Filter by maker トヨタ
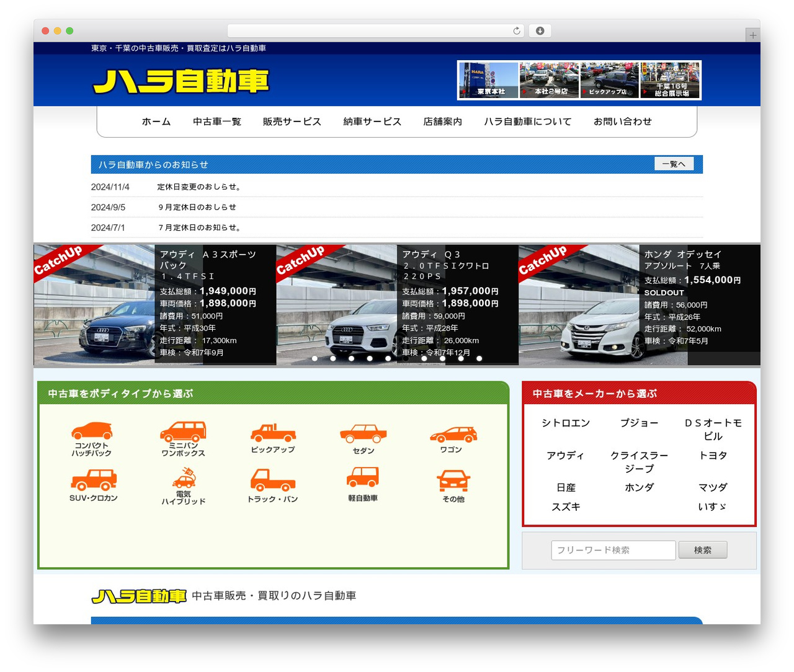 click(713, 455)
